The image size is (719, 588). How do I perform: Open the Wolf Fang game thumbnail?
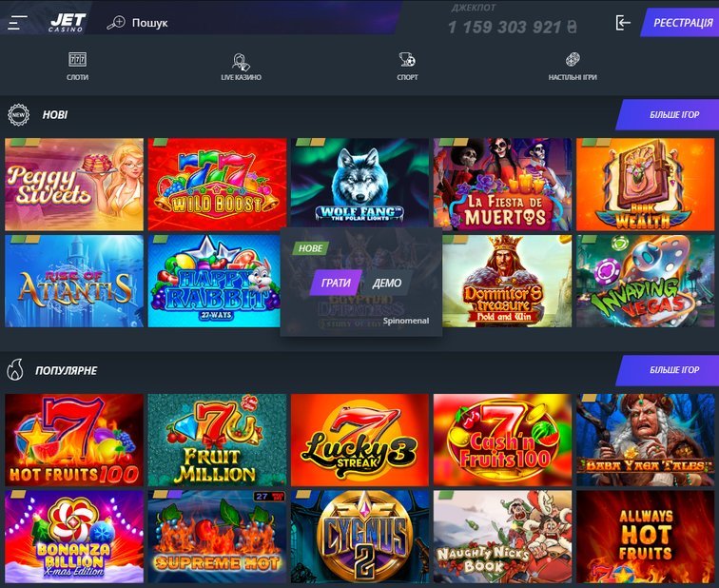click(359, 183)
